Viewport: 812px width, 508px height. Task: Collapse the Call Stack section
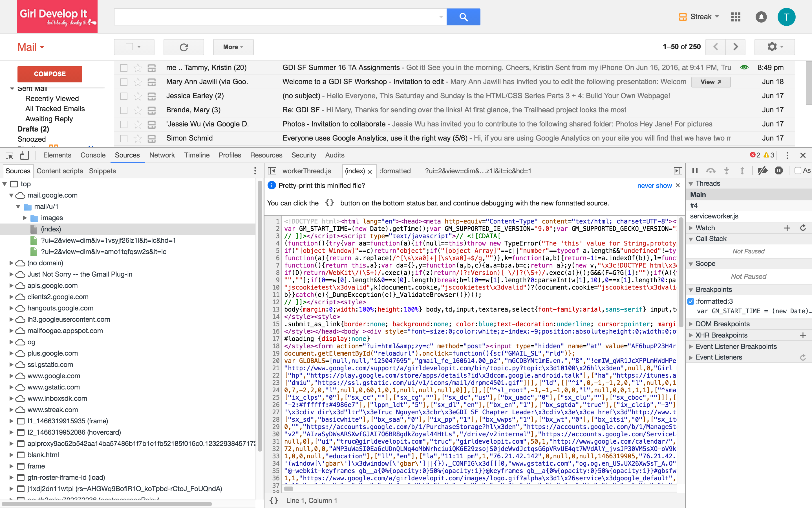pos(690,239)
